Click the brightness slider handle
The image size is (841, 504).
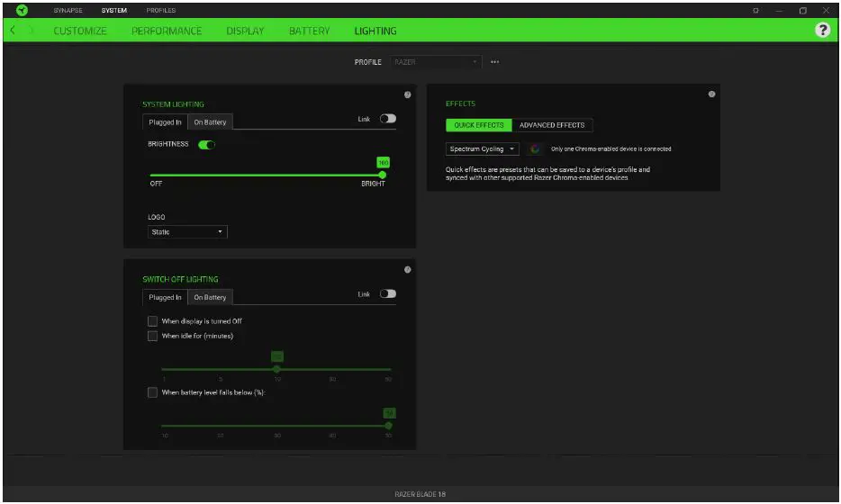(x=383, y=175)
